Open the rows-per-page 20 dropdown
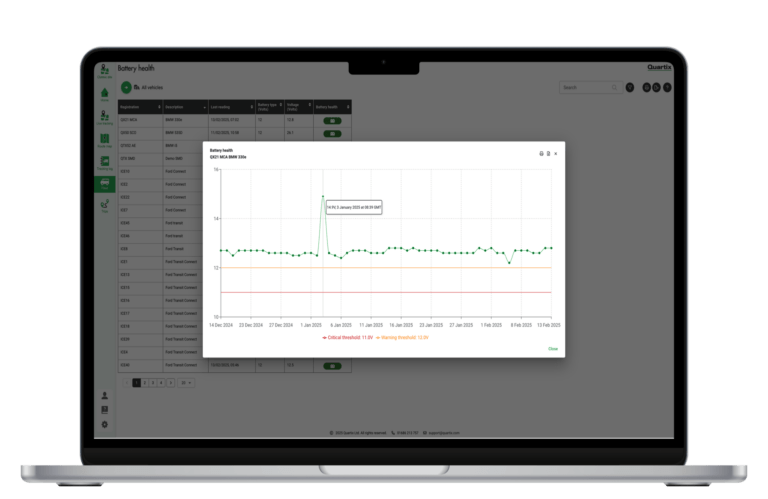This screenshot has width=768, height=499. pyautogui.click(x=186, y=383)
